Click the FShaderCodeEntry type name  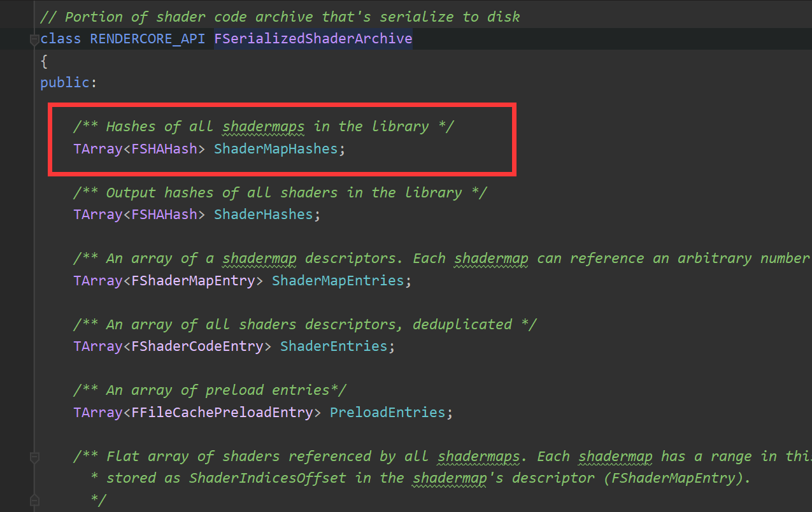(197, 346)
